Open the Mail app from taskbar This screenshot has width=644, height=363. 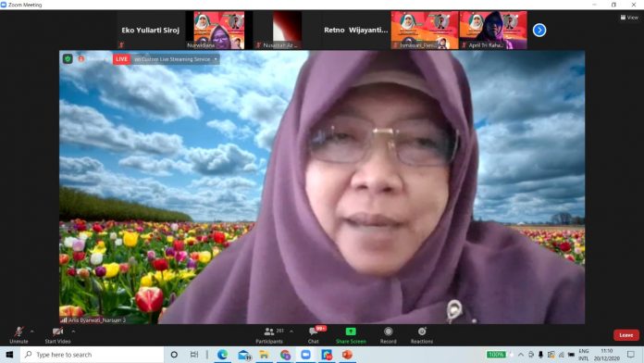tap(244, 355)
